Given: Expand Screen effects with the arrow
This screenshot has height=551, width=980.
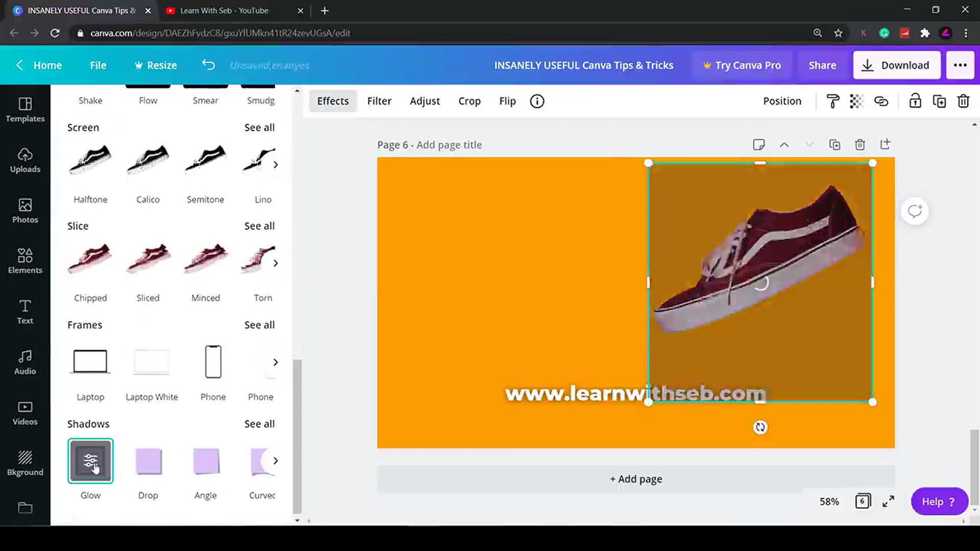Looking at the screenshot, I should [x=276, y=164].
